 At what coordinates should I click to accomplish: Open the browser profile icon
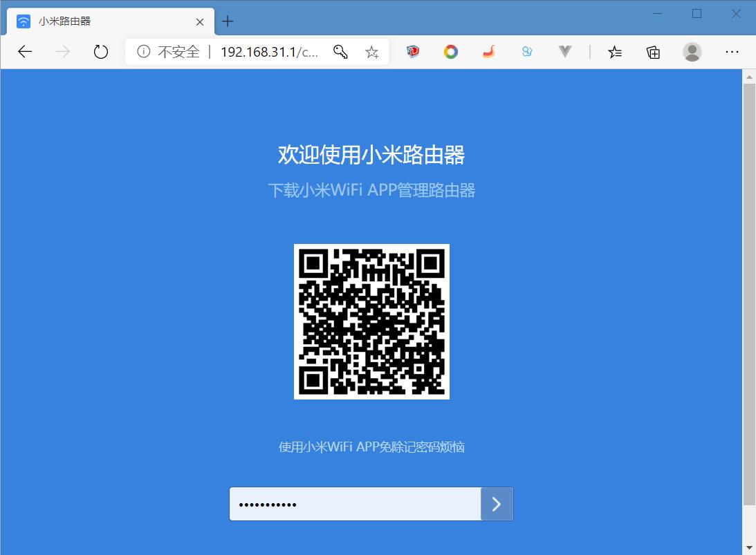coord(692,51)
